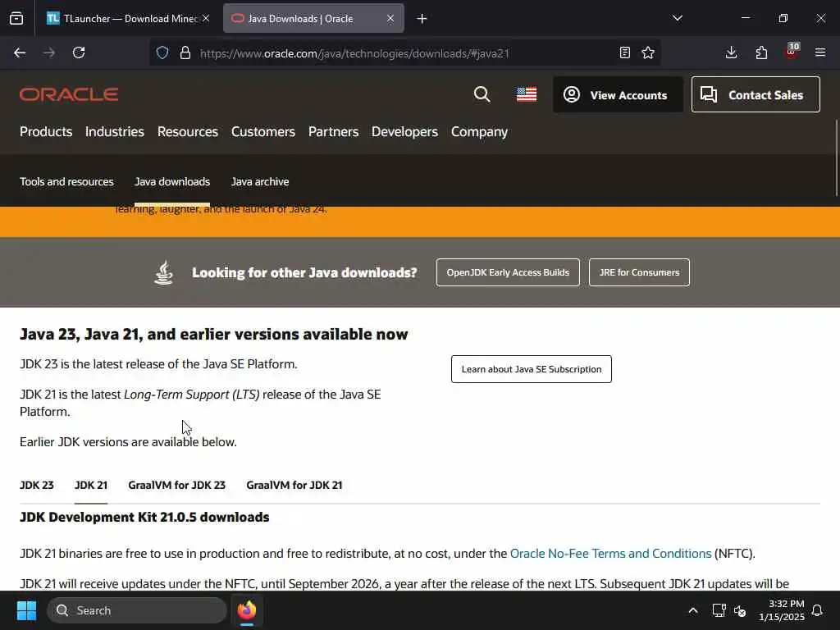Click the forward navigation arrow
This screenshot has height=630, width=840.
[49, 52]
